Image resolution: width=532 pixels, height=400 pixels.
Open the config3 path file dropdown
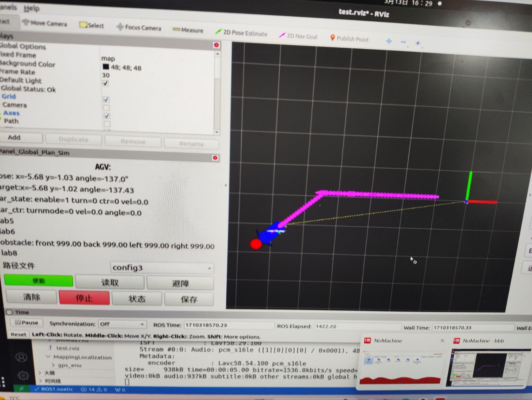click(162, 268)
